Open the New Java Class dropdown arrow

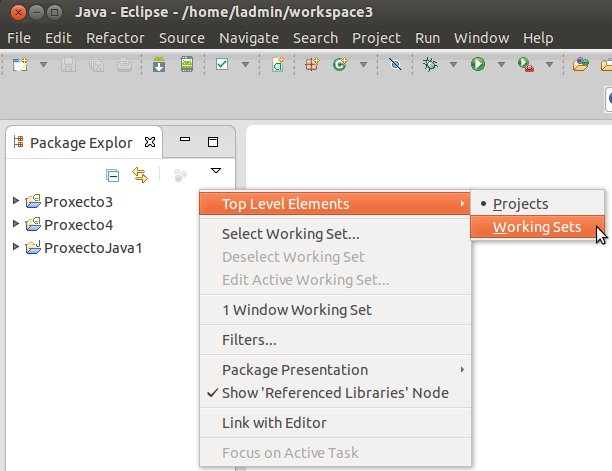coord(363,64)
